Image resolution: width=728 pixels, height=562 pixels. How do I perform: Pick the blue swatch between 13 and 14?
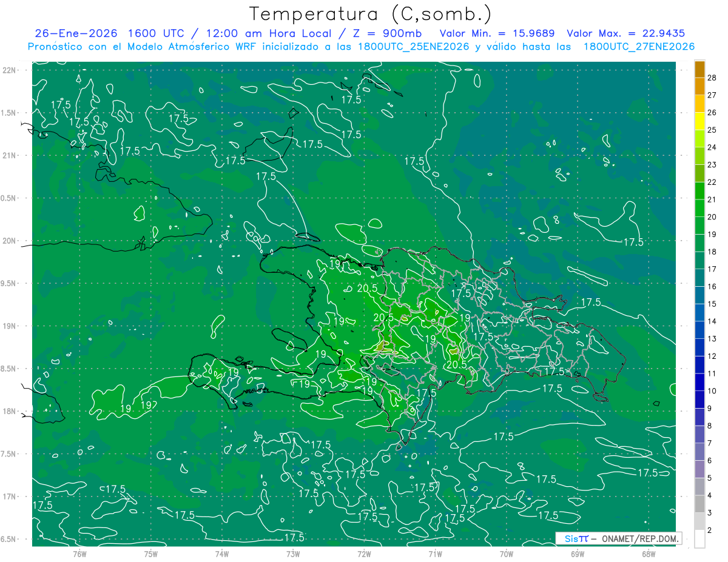pyautogui.click(x=699, y=330)
